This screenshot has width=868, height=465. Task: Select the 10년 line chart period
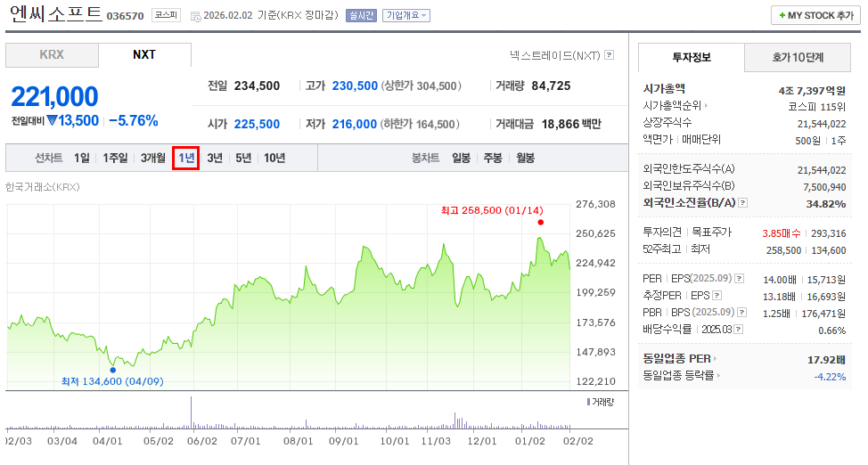click(274, 158)
